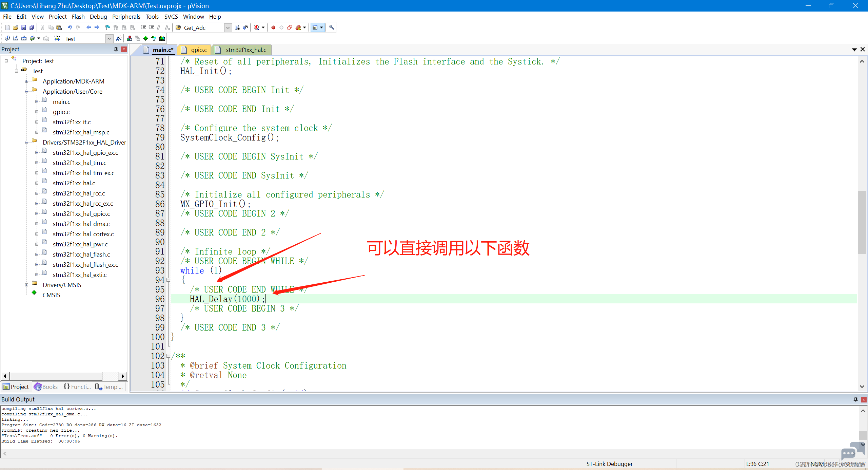Open the editor window list arrow
868x470 pixels.
854,50
